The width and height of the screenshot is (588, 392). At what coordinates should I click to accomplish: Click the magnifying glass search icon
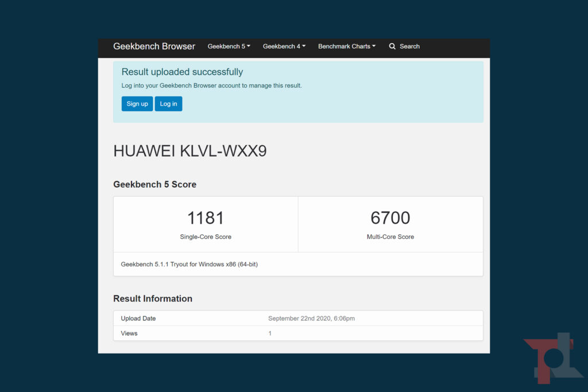coord(392,46)
